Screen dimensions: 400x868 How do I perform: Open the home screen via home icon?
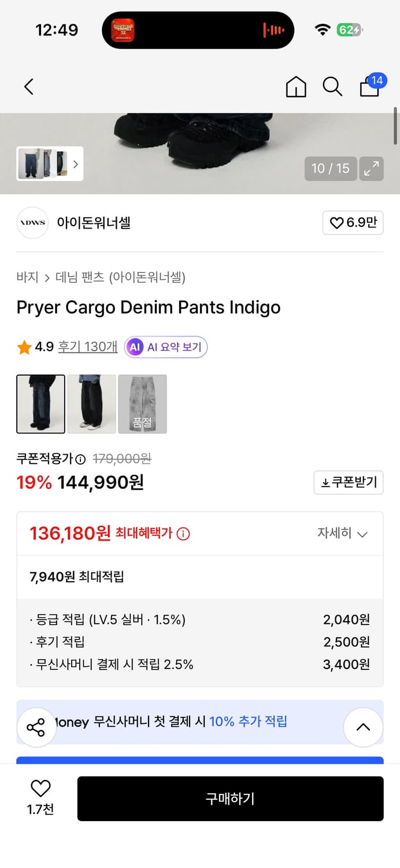click(295, 87)
